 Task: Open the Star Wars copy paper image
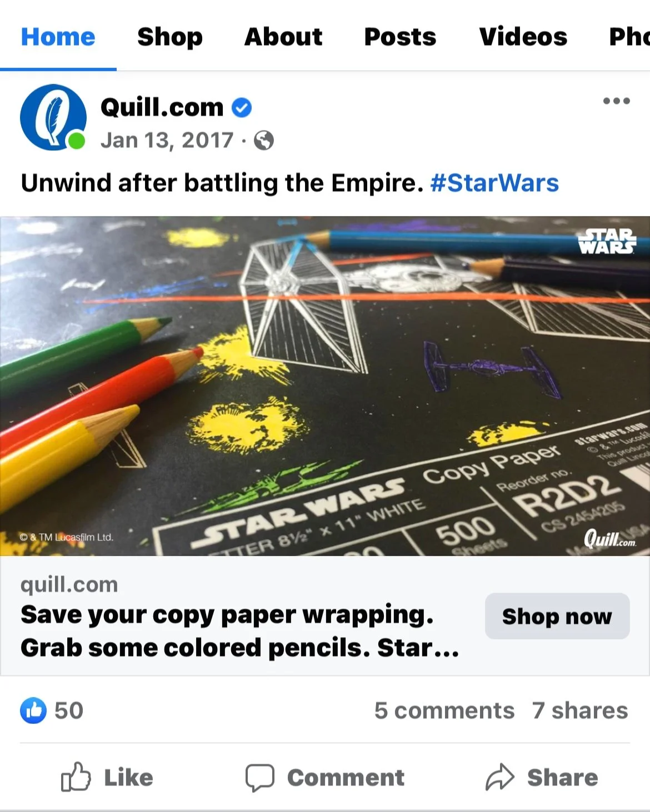tap(325, 385)
